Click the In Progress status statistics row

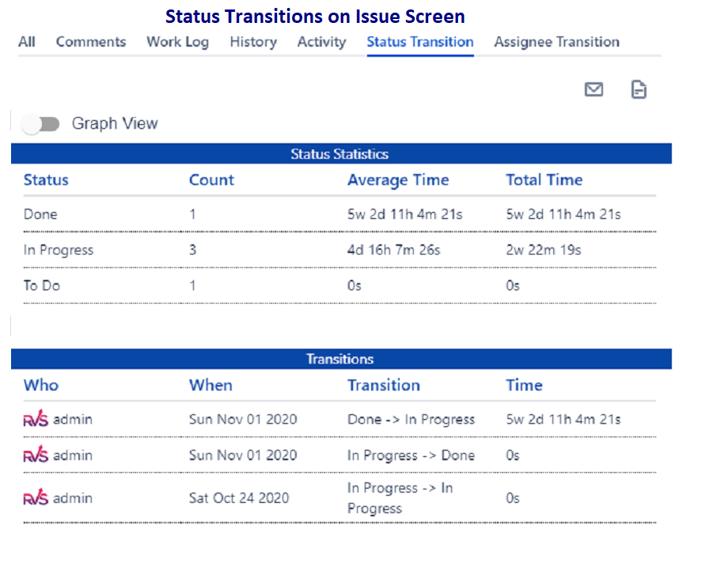pos(340,250)
